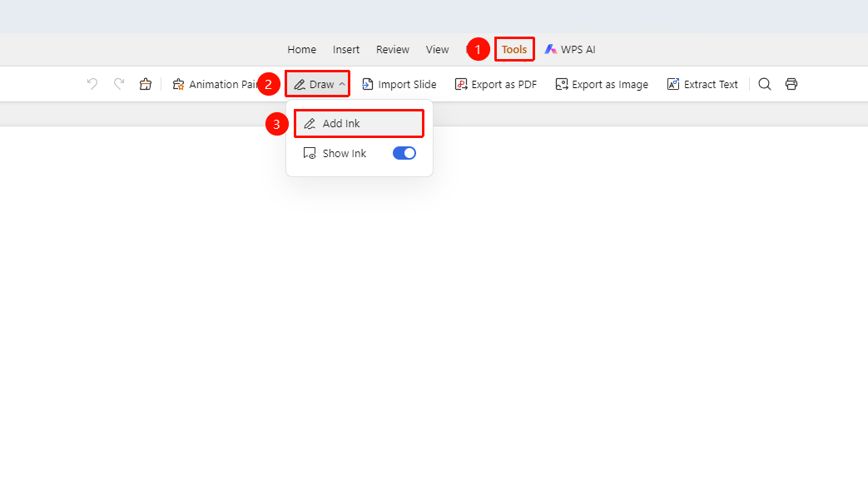Click the Animation Painter button
The image size is (868, 479).
[216, 84]
